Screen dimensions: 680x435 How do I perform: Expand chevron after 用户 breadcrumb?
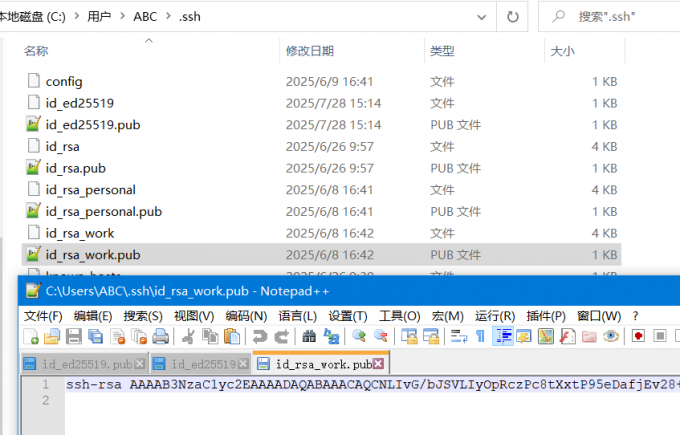click(x=122, y=16)
